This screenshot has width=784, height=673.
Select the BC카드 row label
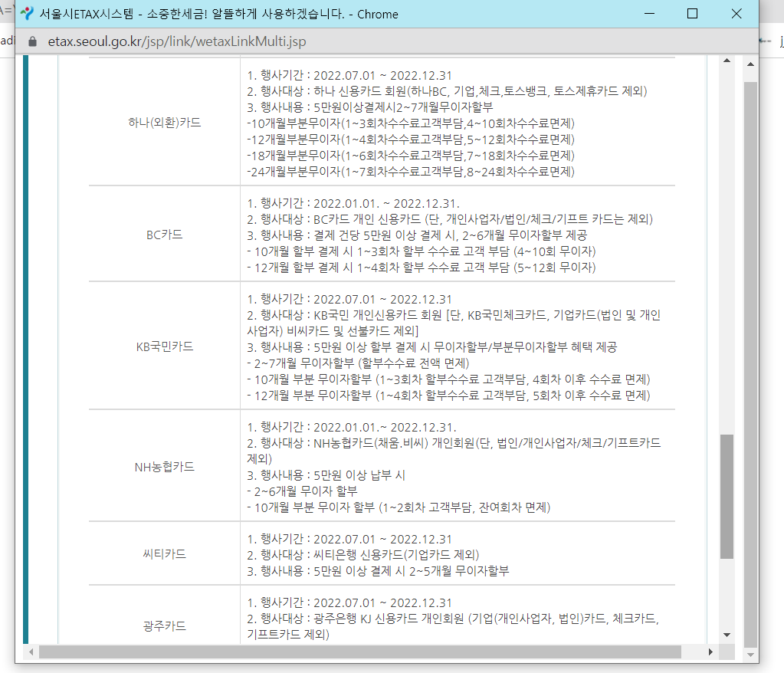tap(165, 235)
